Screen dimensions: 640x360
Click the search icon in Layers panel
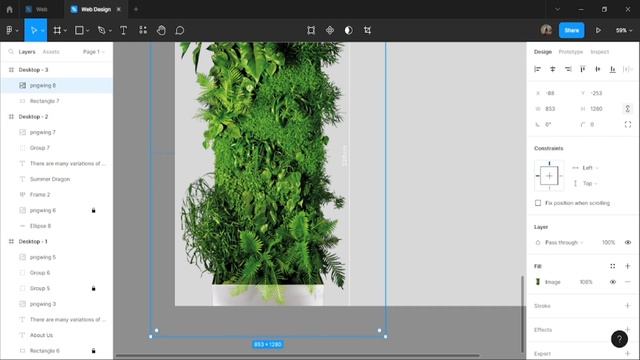(x=11, y=52)
